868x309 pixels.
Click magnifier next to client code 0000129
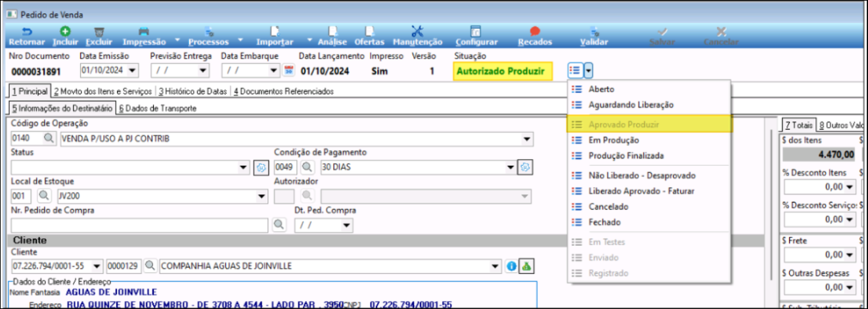[150, 266]
